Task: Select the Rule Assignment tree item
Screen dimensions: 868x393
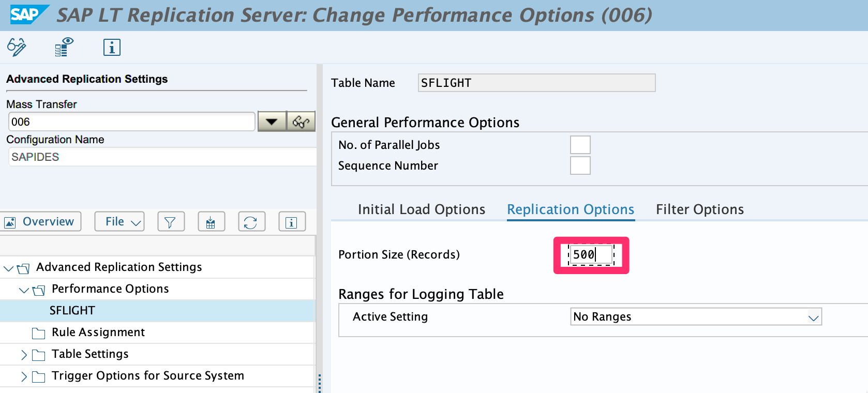Action: click(x=98, y=332)
